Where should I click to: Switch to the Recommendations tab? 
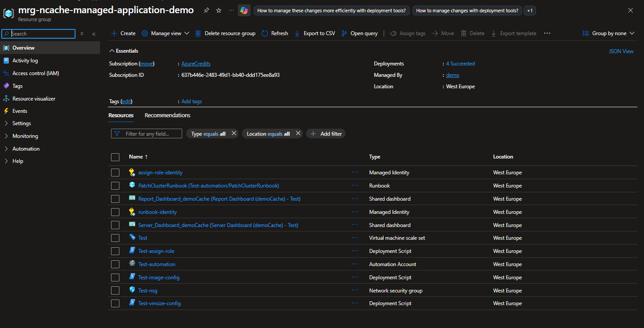click(168, 115)
